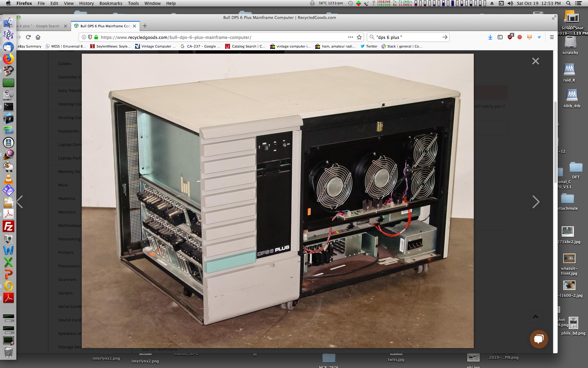Open the Firefox home page

pyautogui.click(x=38, y=37)
